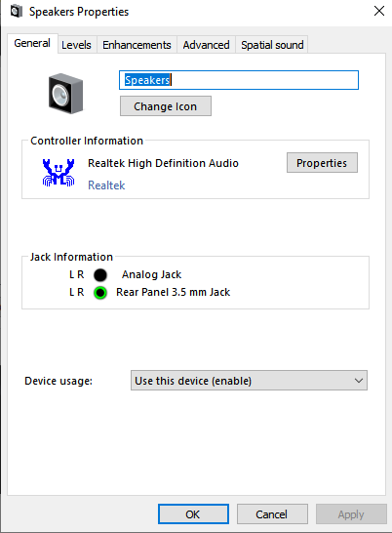Click the large speaker device icon
The width and height of the screenshot is (392, 533).
point(65,94)
